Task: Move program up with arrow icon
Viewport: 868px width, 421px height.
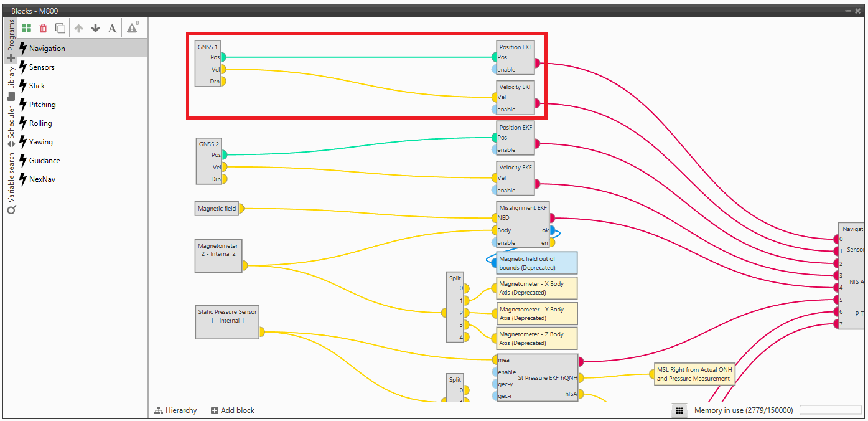Action: tap(78, 28)
